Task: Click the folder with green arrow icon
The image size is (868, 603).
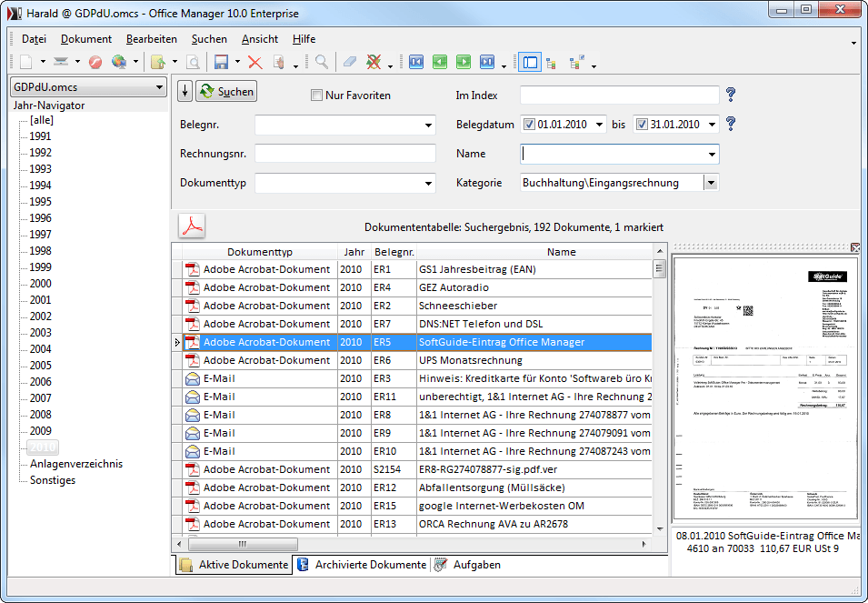Action: point(158,62)
